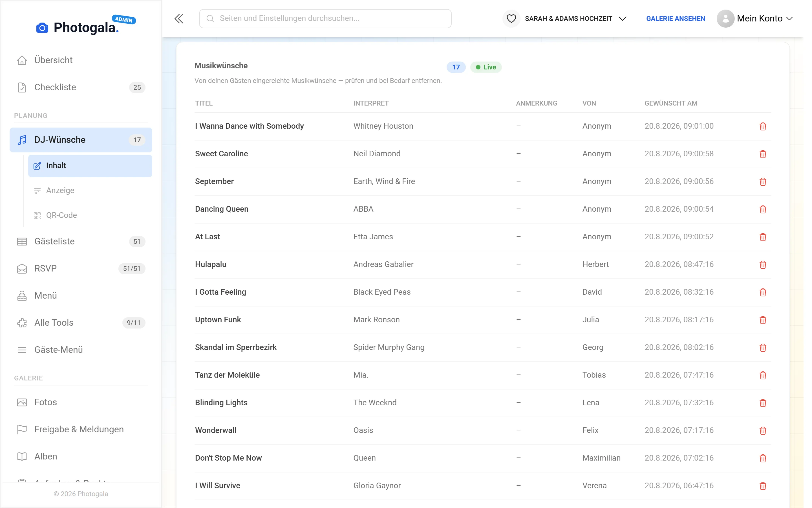
Task: Select the "Whitney Houston" interpret cell
Action: (383, 126)
